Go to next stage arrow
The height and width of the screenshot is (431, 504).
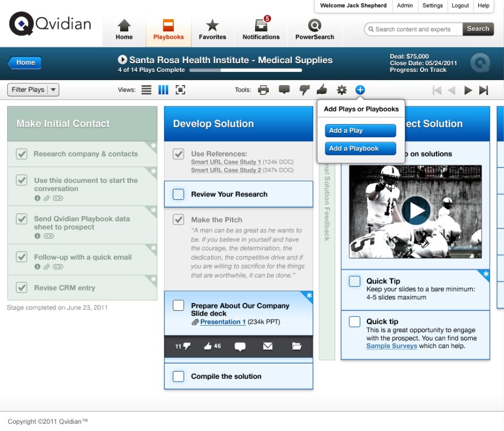(468, 90)
